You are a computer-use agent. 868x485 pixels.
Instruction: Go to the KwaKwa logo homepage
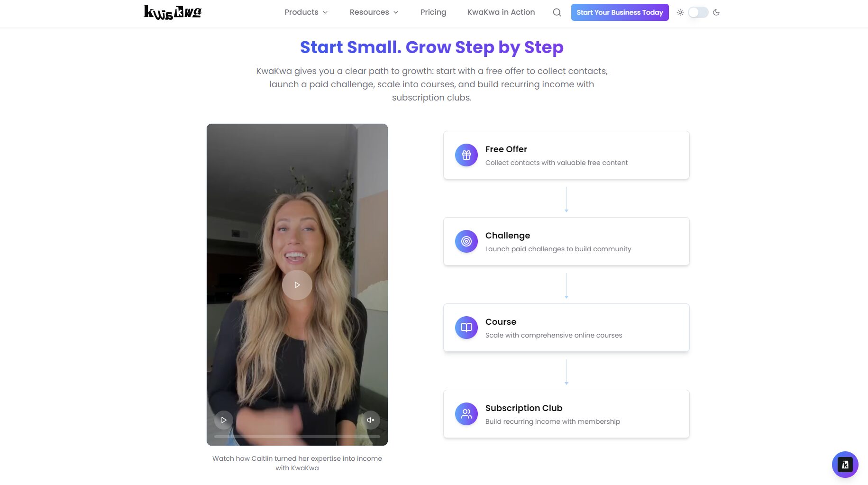point(173,12)
